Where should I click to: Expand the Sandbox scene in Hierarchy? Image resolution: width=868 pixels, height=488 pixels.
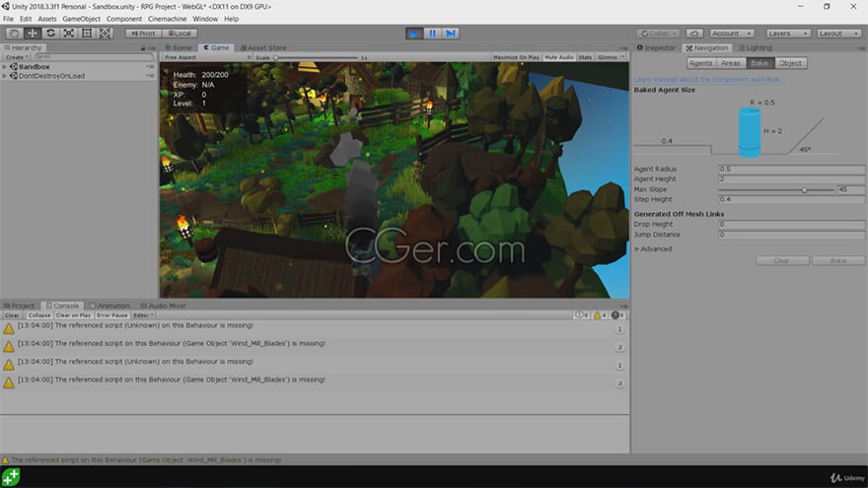(x=5, y=66)
